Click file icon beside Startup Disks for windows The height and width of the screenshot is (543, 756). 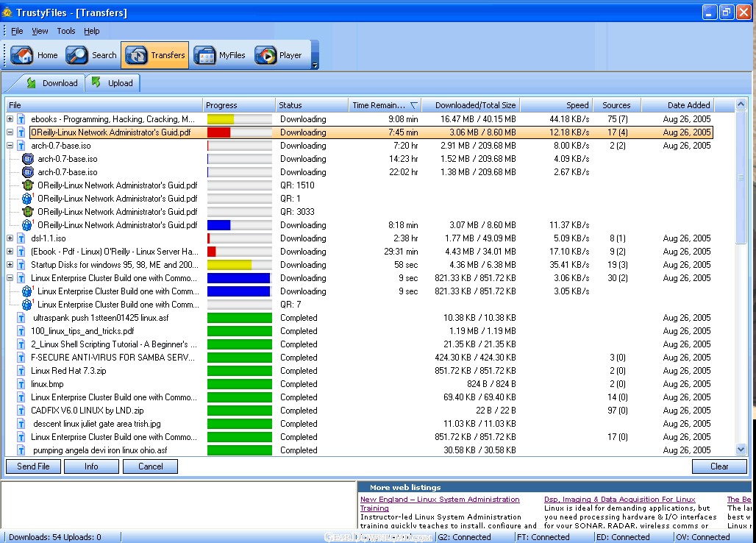[x=21, y=265]
